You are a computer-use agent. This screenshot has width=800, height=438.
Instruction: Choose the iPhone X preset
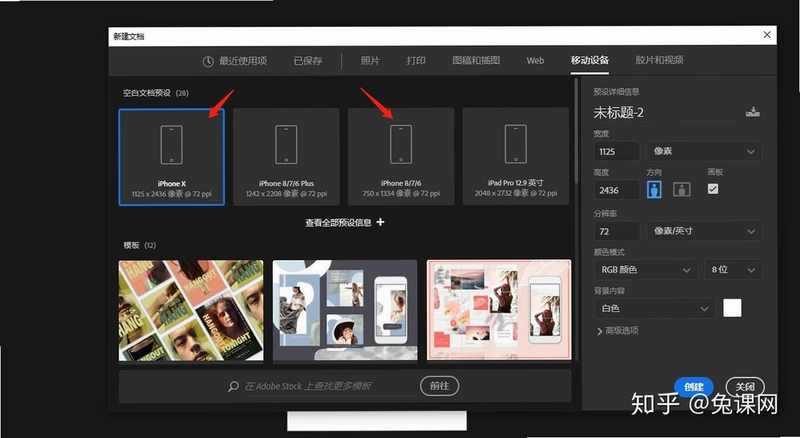(x=171, y=157)
